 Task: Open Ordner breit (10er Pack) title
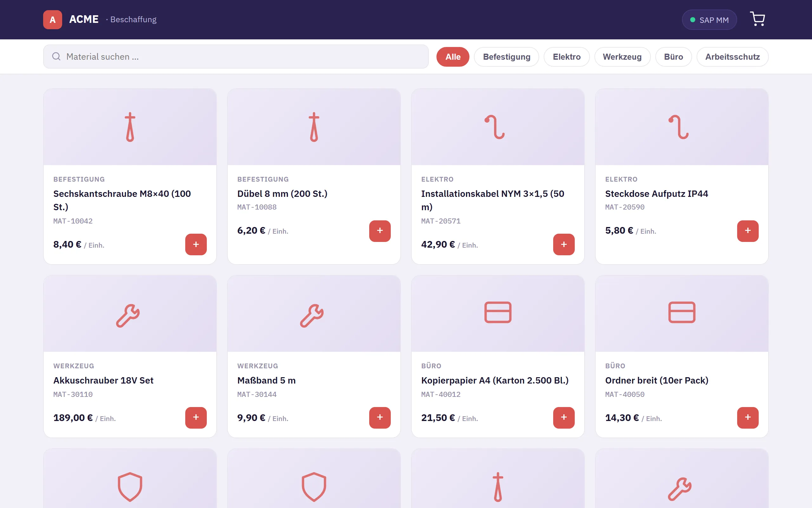tap(657, 380)
